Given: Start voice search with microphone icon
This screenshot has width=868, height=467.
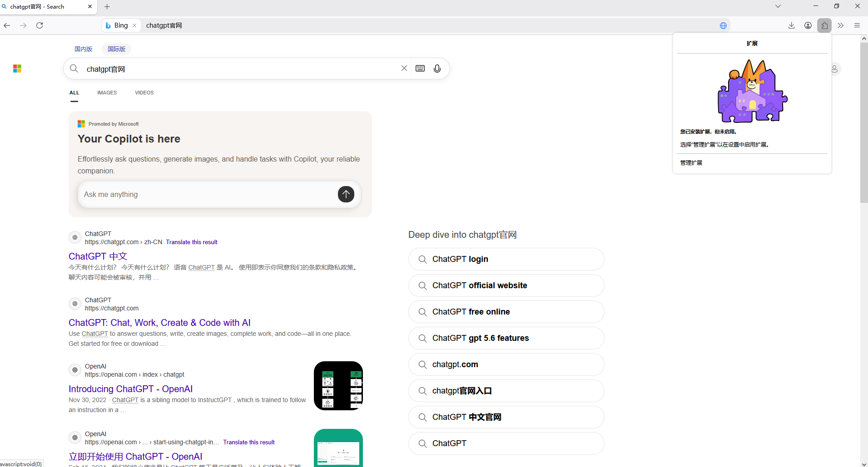Looking at the screenshot, I should coord(437,69).
